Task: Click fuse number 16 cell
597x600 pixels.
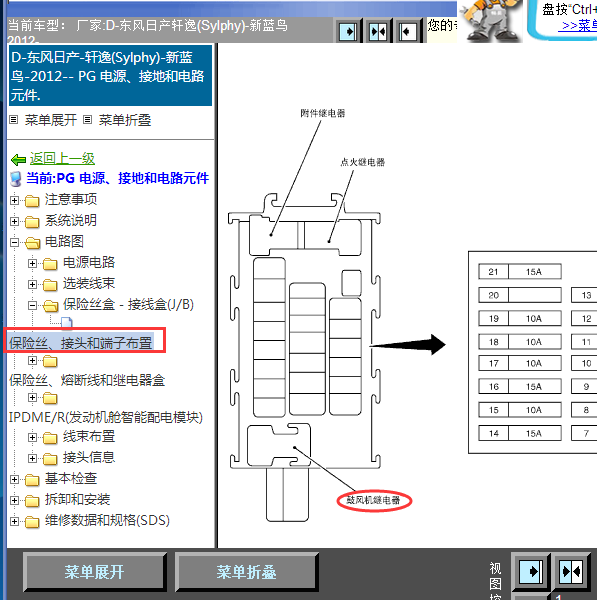Action: tap(493, 386)
